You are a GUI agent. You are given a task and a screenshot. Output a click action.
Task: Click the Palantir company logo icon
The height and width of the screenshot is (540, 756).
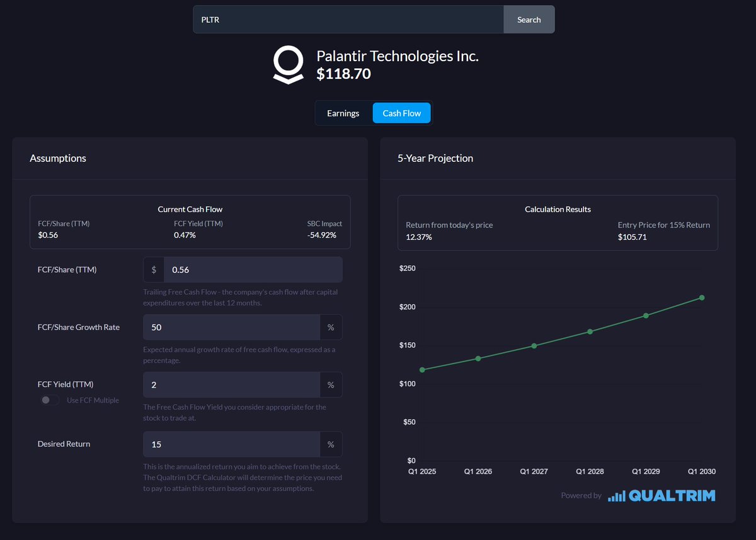point(288,65)
